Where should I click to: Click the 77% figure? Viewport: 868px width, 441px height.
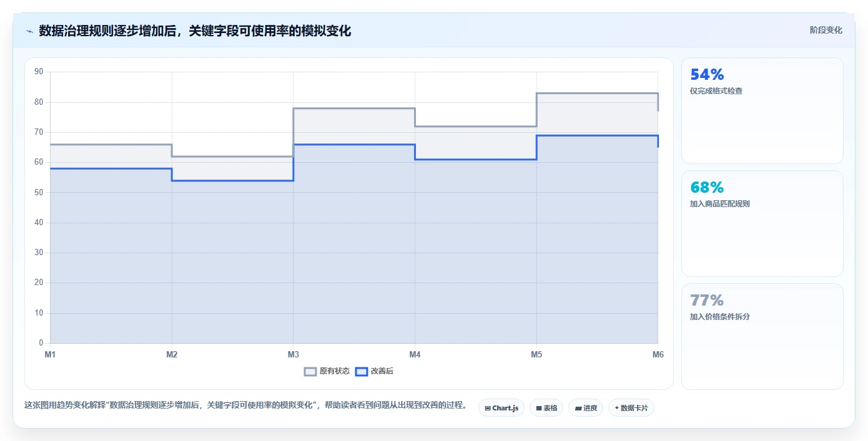(x=707, y=301)
